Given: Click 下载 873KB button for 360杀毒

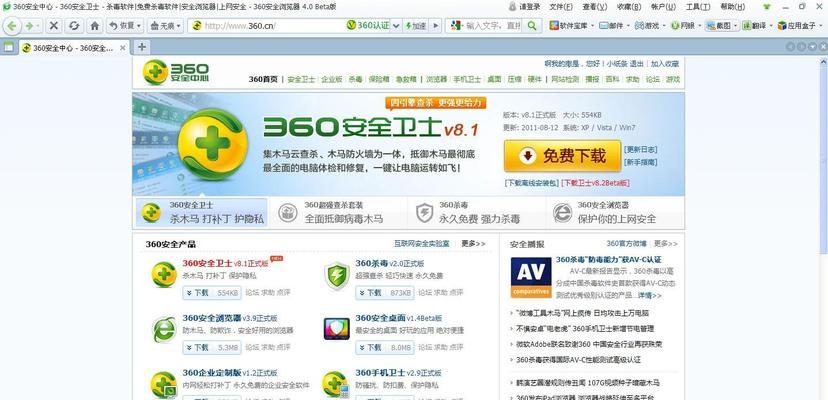Looking at the screenshot, I should pos(385,293).
